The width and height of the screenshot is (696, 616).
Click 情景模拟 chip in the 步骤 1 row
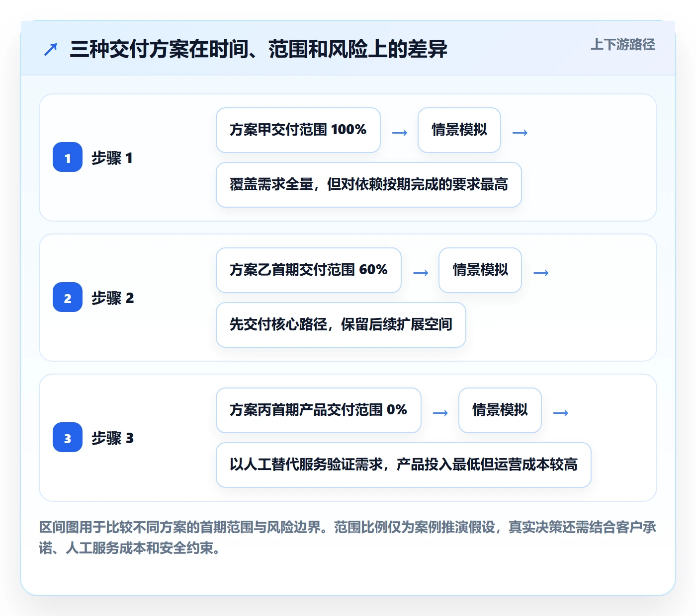459,130
